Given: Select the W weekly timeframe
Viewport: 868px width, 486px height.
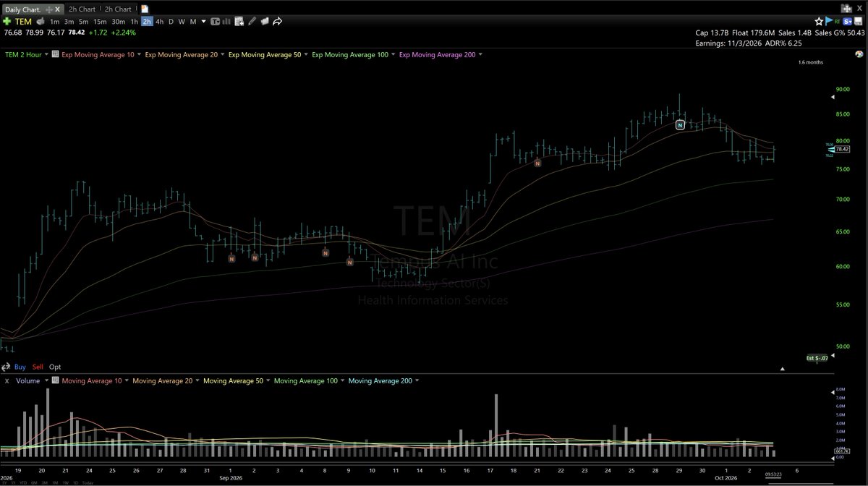Looking at the screenshot, I should pyautogui.click(x=182, y=22).
